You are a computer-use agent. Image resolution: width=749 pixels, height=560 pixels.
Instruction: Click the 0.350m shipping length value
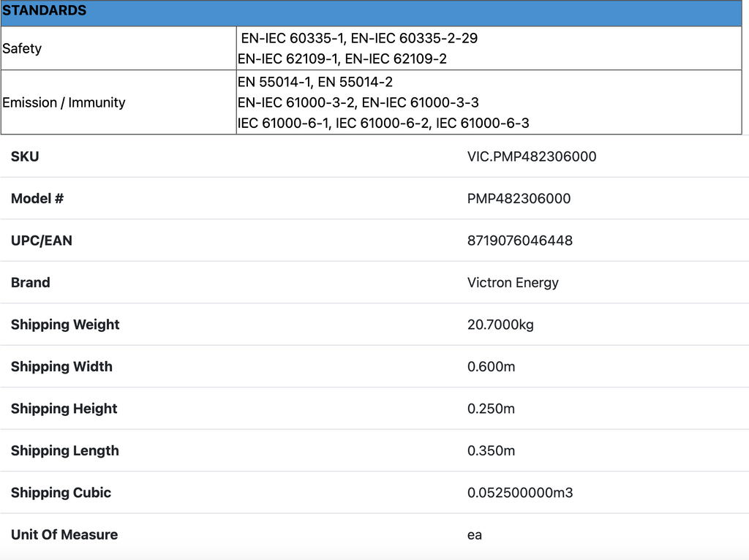(491, 451)
